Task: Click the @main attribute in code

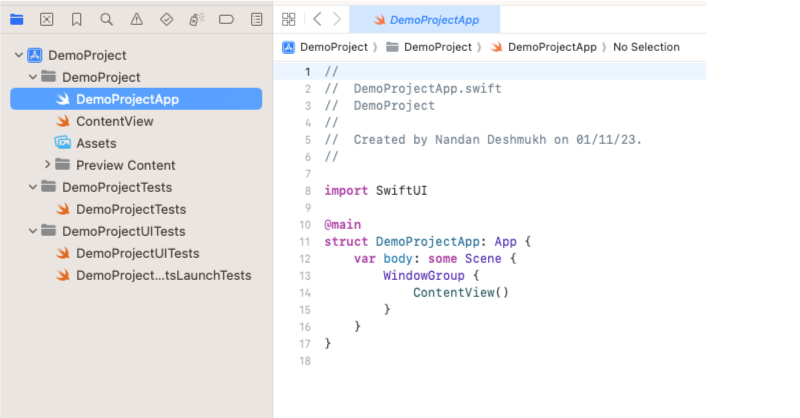Action: [x=342, y=225]
